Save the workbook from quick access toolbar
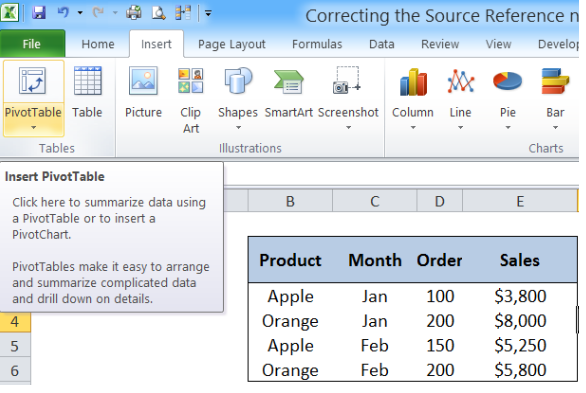 (x=38, y=13)
